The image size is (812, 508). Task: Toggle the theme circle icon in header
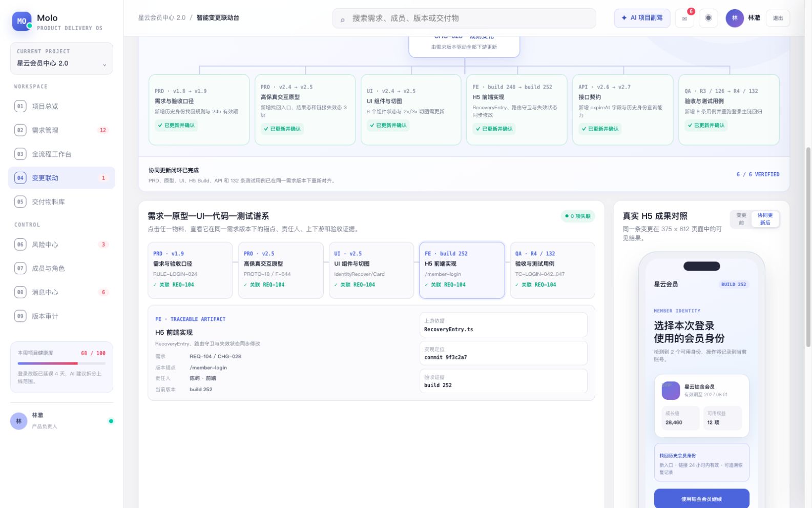(x=709, y=18)
